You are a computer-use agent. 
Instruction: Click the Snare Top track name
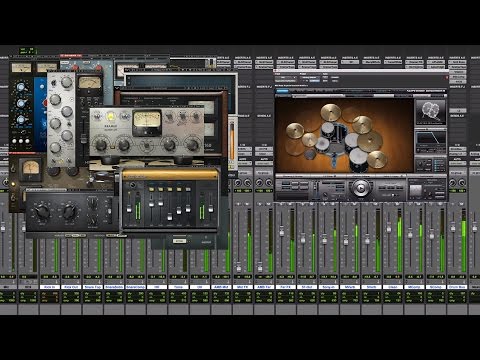point(93,287)
